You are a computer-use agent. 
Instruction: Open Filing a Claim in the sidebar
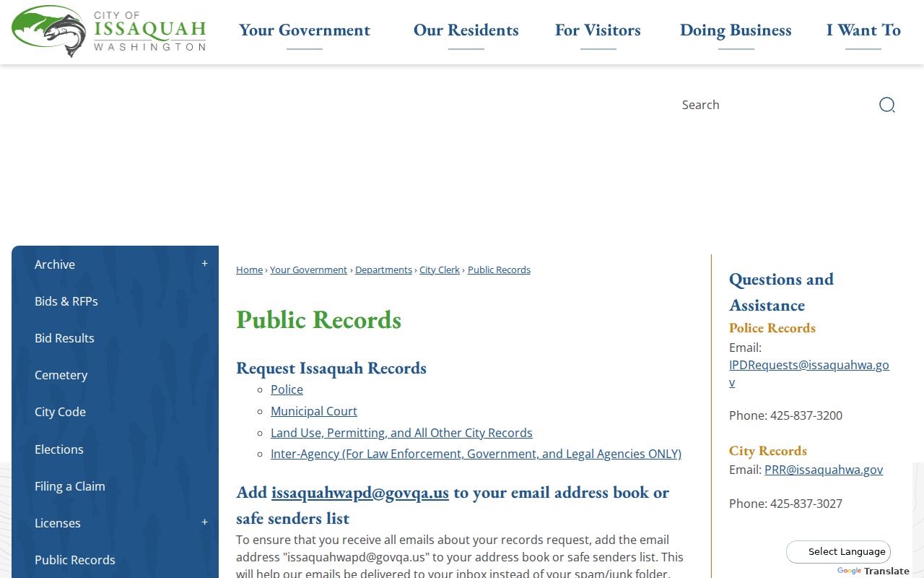pyautogui.click(x=70, y=486)
